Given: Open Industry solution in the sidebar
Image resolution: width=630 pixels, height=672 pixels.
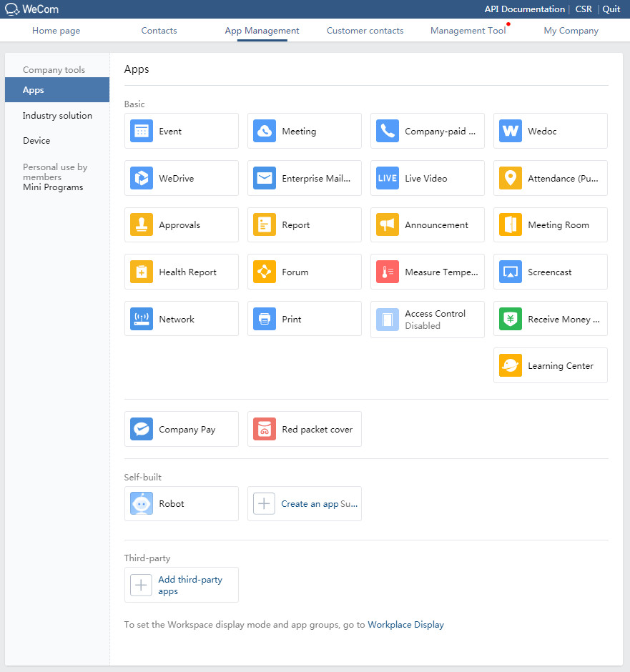Looking at the screenshot, I should [57, 115].
